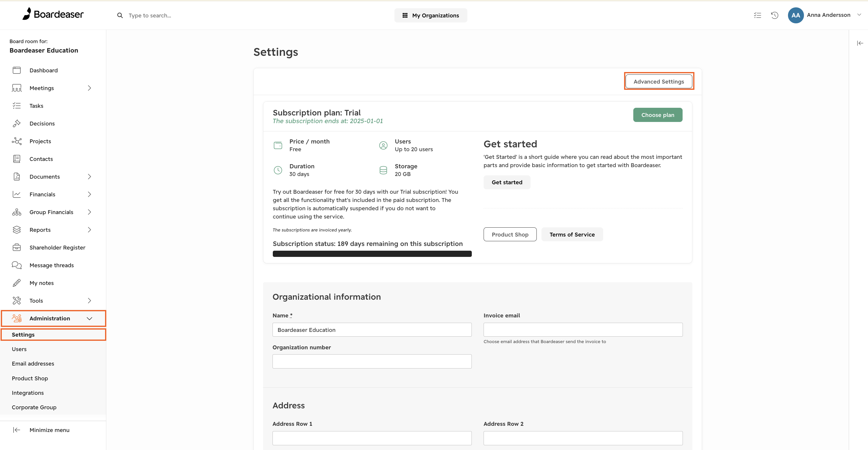This screenshot has height=450, width=868.
Task: Open the Anna Andersson user dropdown arrow
Action: click(859, 15)
